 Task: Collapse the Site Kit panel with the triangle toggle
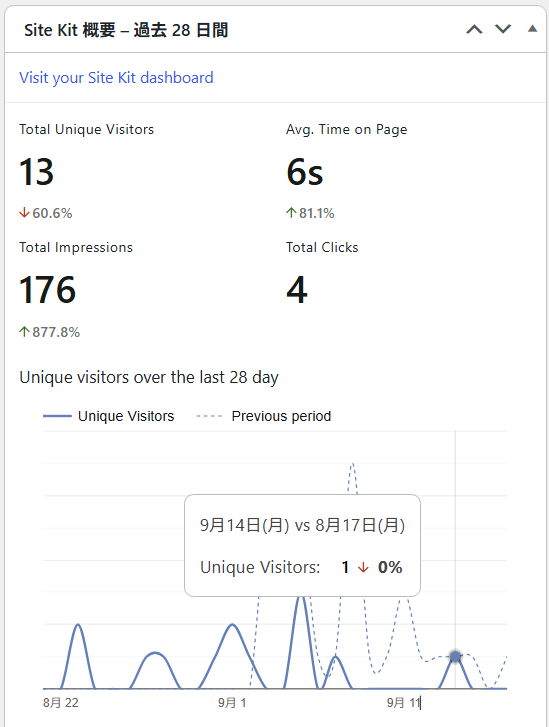tap(532, 29)
